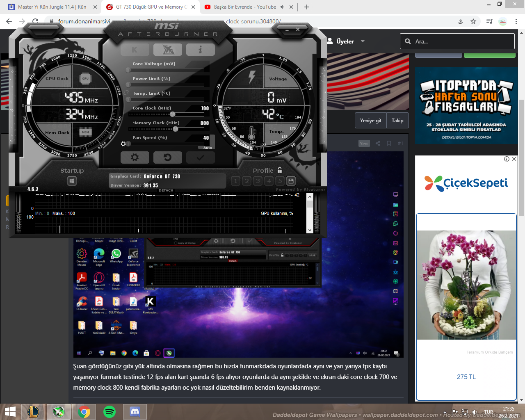The width and height of the screenshot is (525, 420).
Task: Click the graph scrollbar up arrow
Action: 310,197
